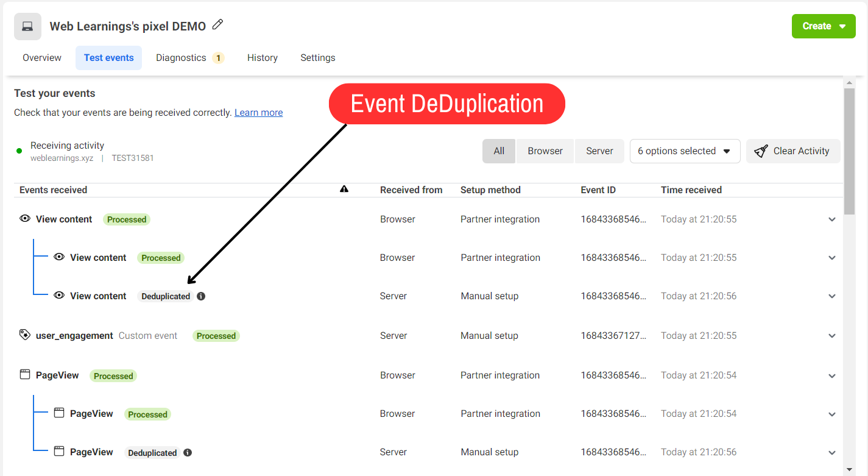The image size is (868, 476).
Task: Select the Server filter option
Action: pyautogui.click(x=599, y=151)
